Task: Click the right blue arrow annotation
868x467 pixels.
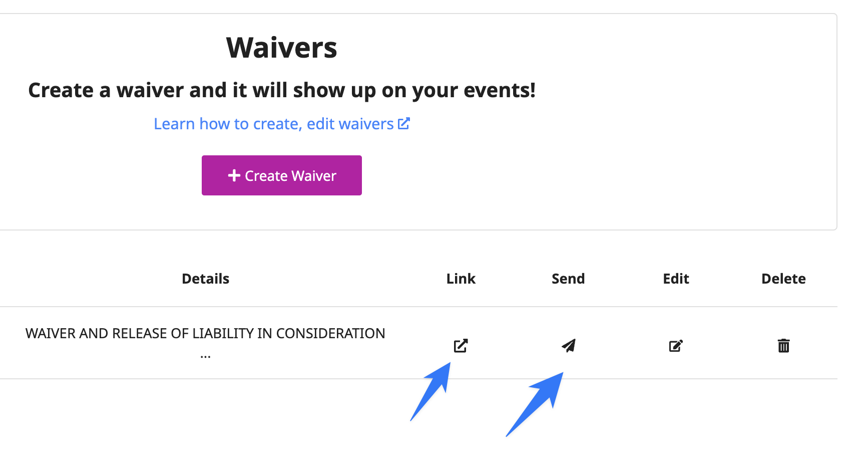Action: [x=535, y=404]
